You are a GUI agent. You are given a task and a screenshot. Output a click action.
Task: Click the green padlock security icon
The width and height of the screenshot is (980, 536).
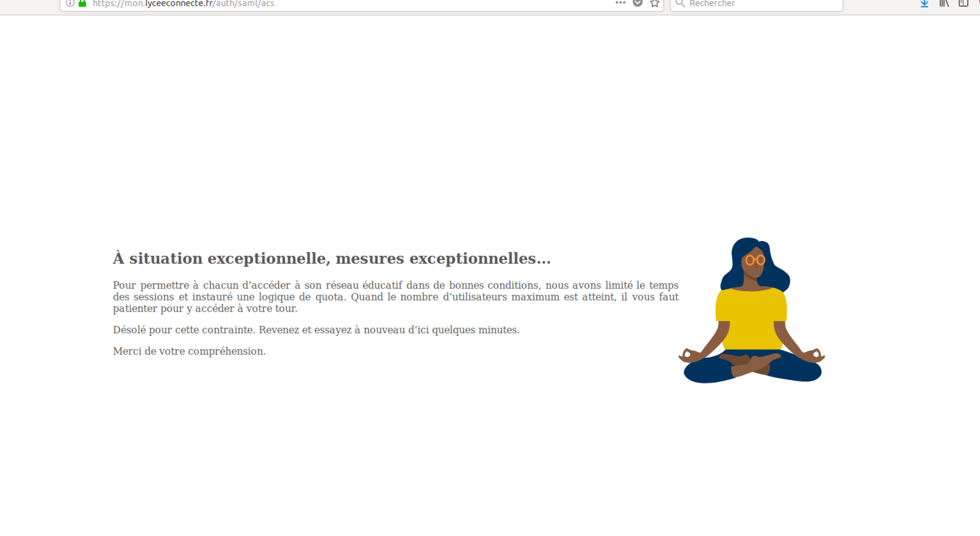pyautogui.click(x=82, y=4)
